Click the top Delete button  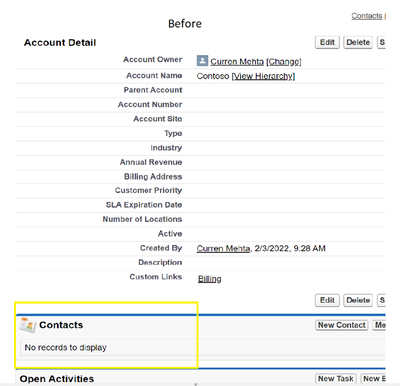tap(358, 42)
